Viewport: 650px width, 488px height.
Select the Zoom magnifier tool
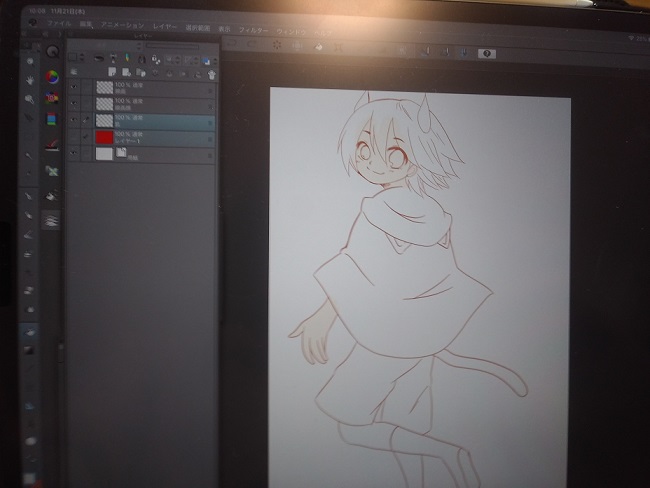30,62
